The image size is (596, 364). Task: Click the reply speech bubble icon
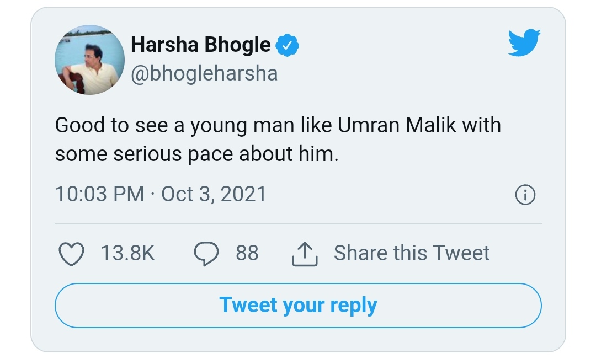[207, 254]
